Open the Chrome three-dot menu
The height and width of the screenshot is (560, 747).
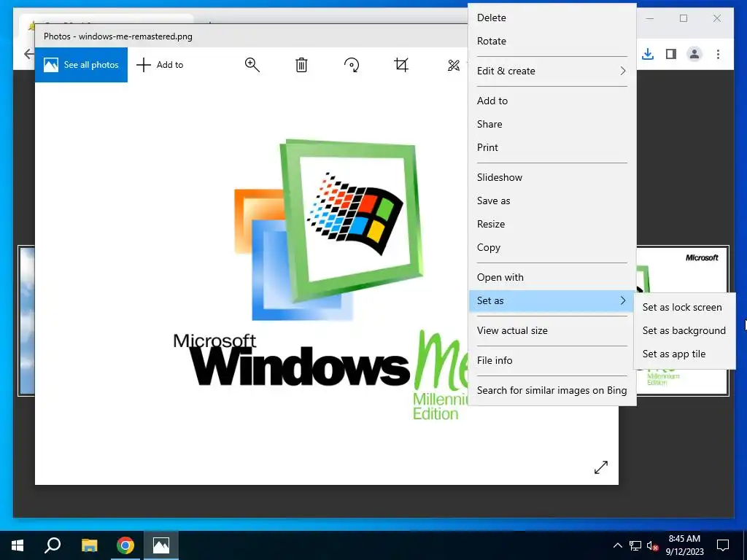pyautogui.click(x=718, y=54)
